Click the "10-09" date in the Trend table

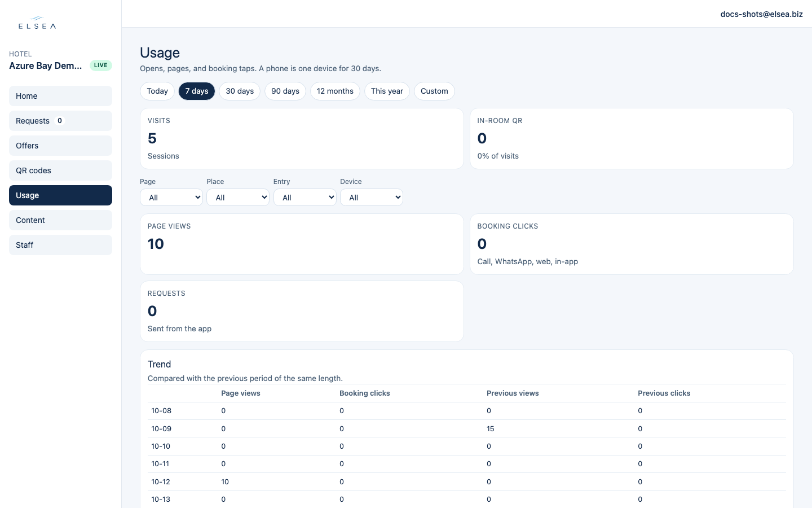click(161, 429)
